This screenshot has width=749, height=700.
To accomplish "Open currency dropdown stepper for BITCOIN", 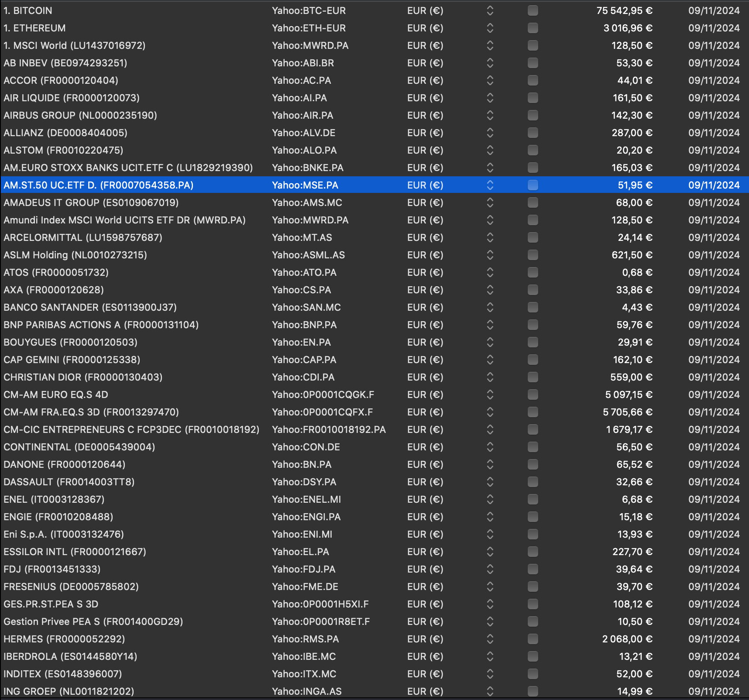I will point(490,10).
